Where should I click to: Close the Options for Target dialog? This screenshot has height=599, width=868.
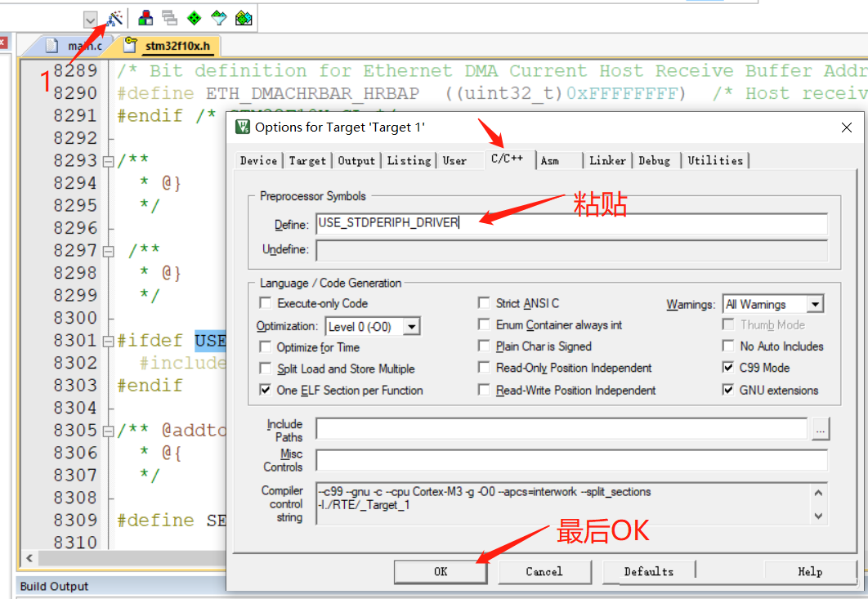point(847,127)
